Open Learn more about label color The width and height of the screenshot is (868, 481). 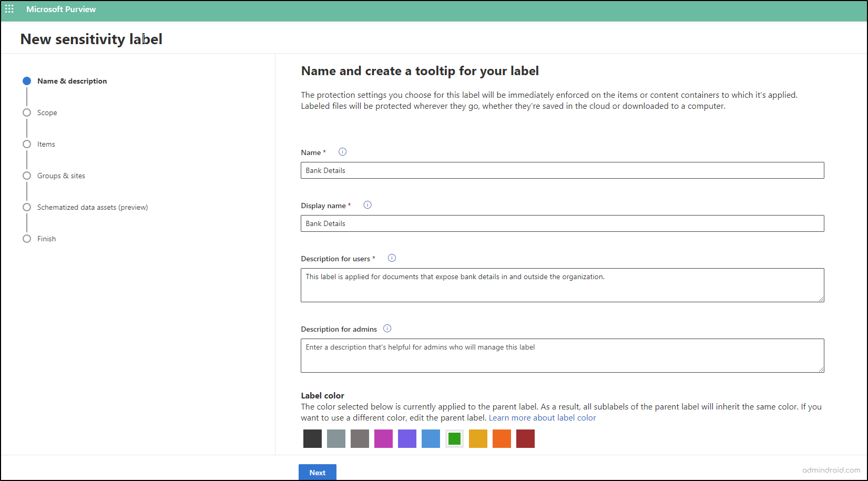543,417
